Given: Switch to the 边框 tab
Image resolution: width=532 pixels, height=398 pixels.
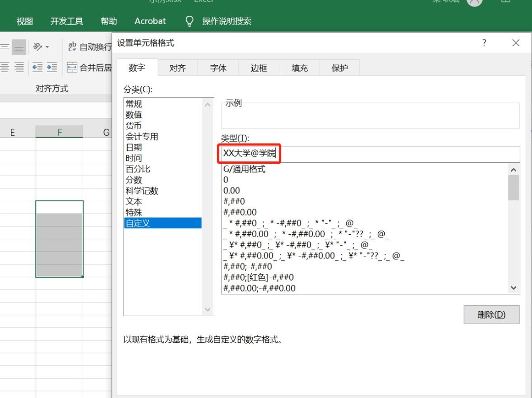Looking at the screenshot, I should point(259,68).
